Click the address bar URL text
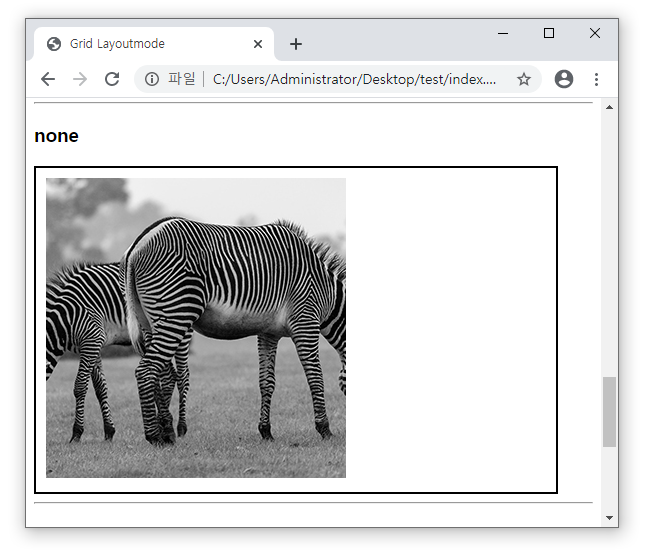 (x=354, y=79)
